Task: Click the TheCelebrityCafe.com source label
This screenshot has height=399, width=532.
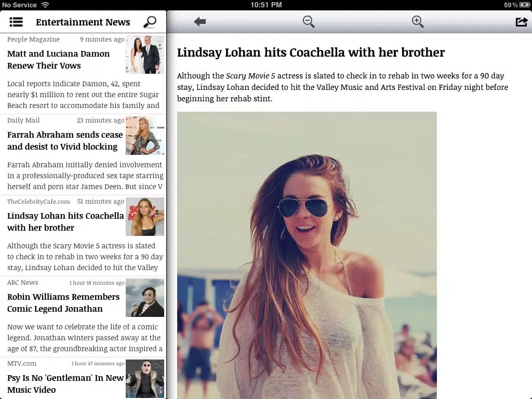Action: pos(38,202)
